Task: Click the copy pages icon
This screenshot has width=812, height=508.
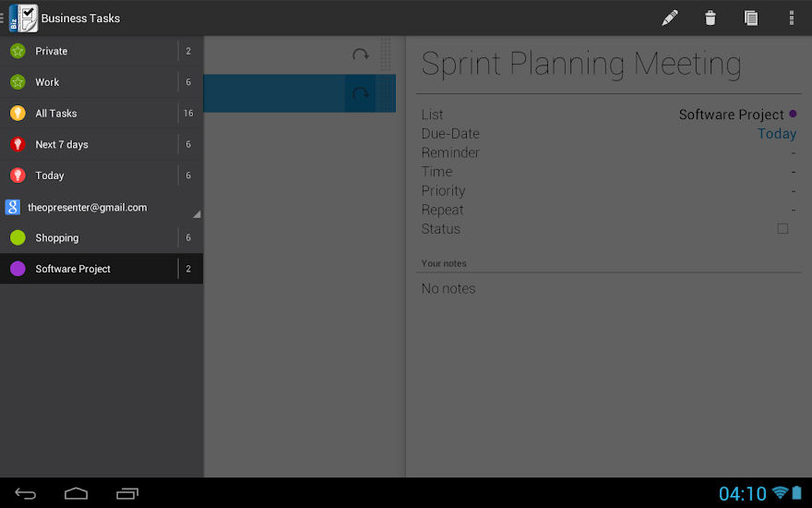Action: [x=751, y=18]
